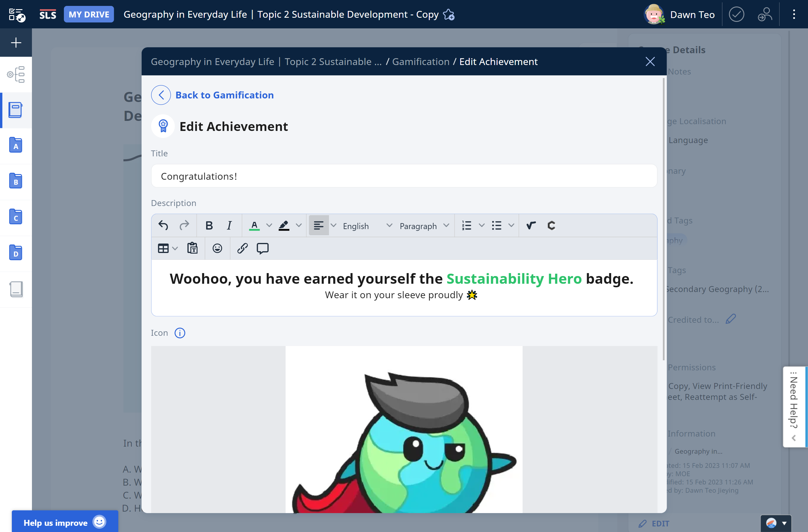
Task: Apply the highlight colour marker
Action: tap(284, 225)
